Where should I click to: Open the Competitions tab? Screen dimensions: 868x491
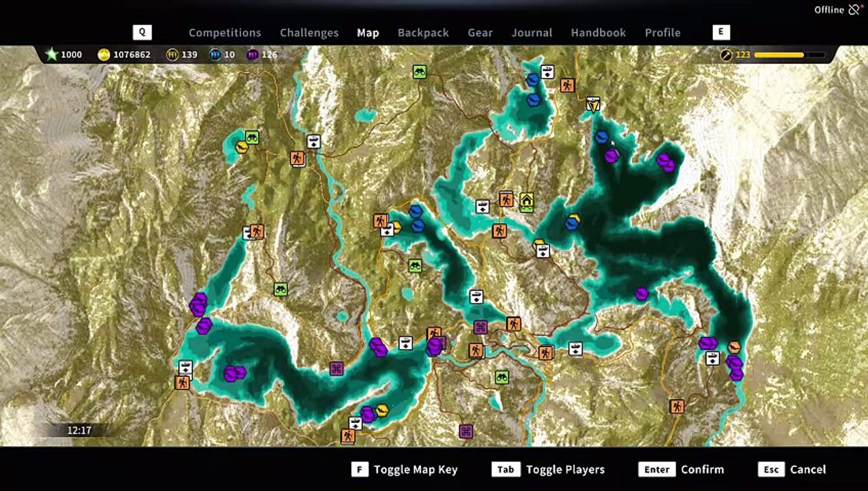click(225, 33)
